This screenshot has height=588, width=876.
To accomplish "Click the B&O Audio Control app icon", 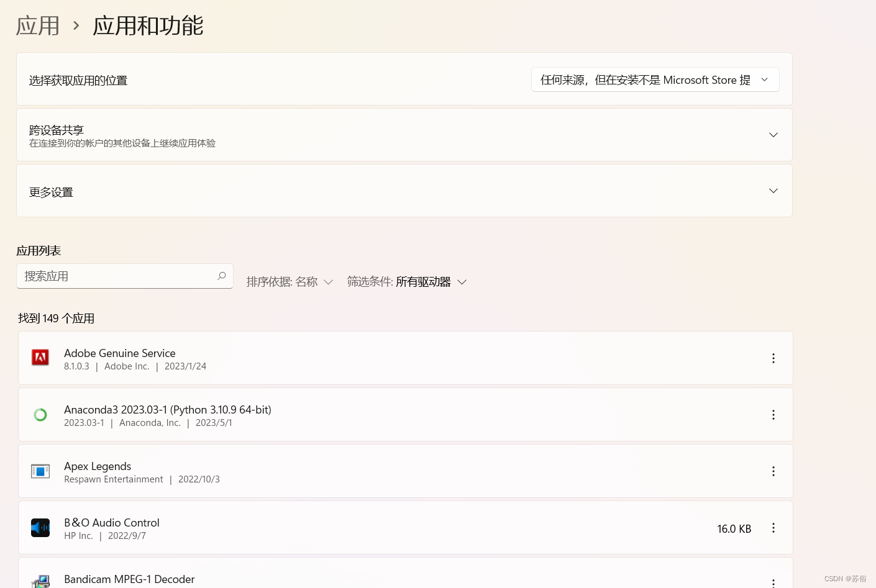I will click(40, 527).
